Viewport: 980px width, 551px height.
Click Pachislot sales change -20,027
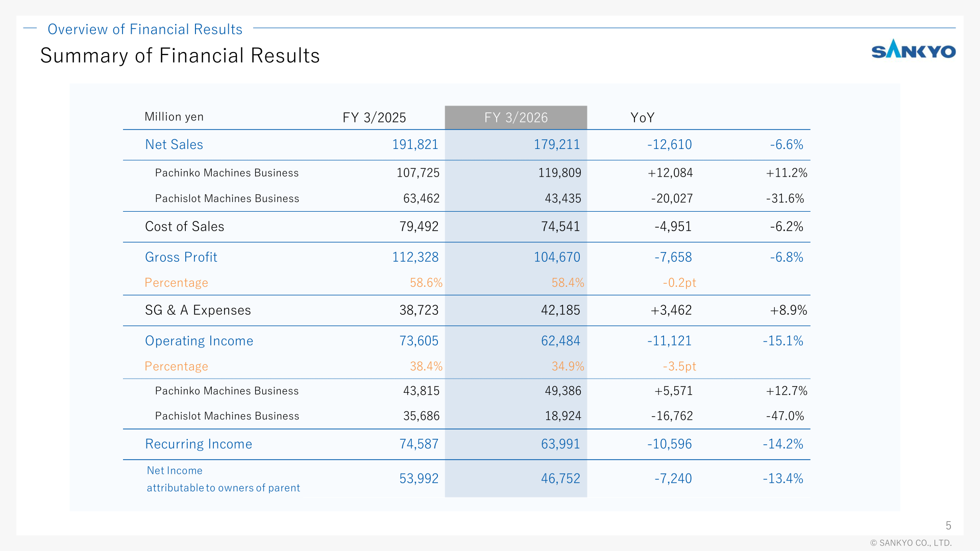pyautogui.click(x=672, y=198)
